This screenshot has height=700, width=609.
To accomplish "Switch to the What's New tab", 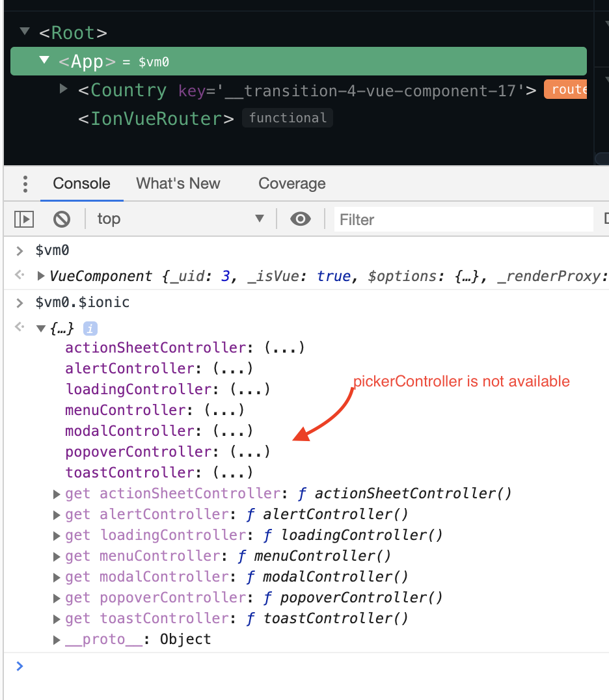I will pos(178,183).
